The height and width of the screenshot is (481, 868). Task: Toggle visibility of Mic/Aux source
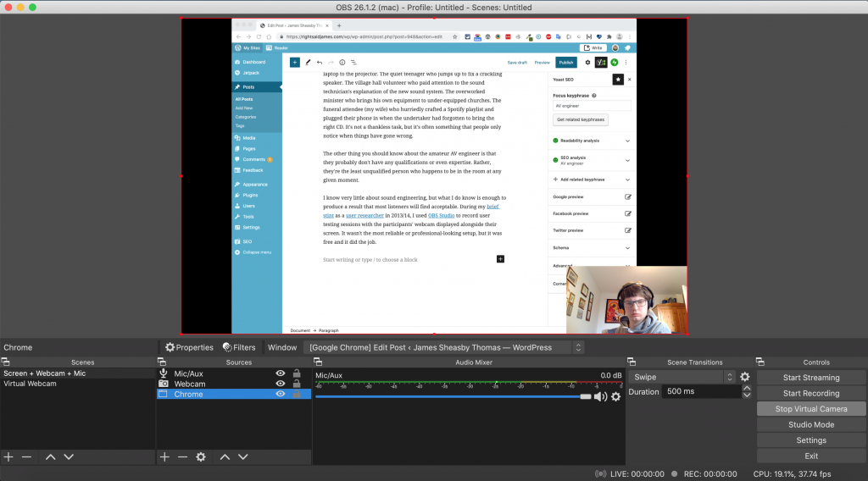point(280,373)
